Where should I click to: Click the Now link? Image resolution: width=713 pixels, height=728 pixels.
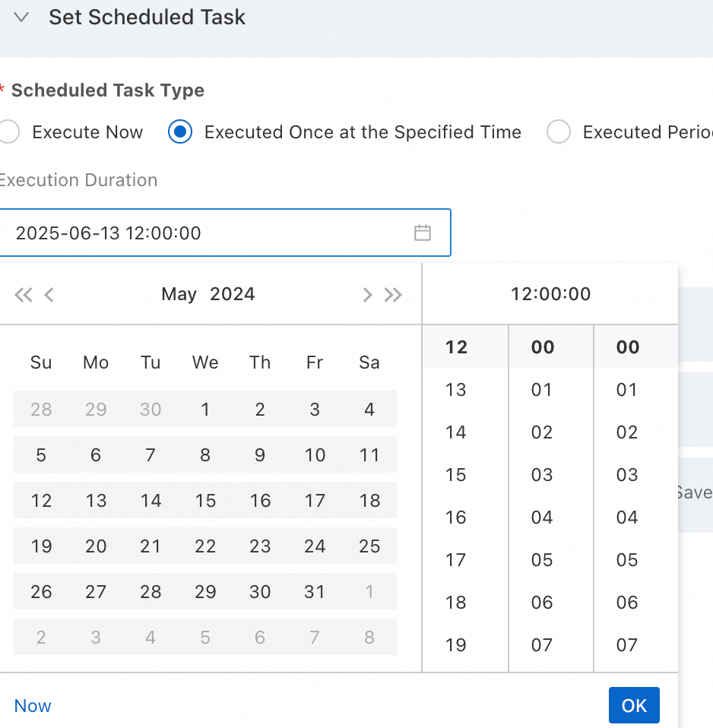[33, 706]
